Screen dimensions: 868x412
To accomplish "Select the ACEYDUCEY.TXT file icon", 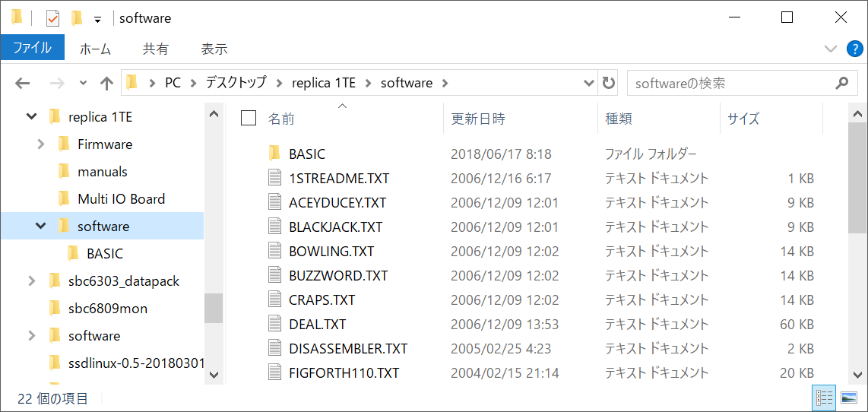I will coord(275,203).
